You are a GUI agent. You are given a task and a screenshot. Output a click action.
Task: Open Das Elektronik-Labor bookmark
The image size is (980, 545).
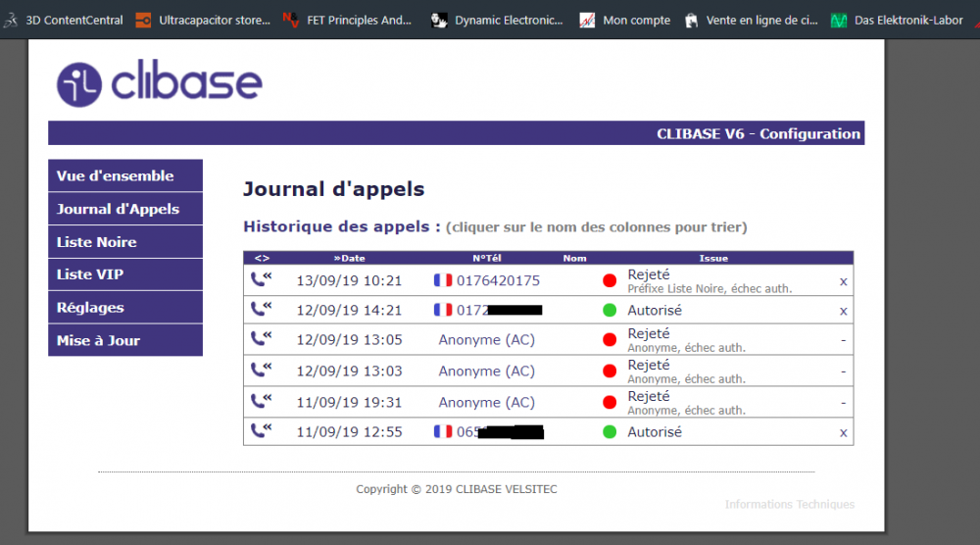pyautogui.click(x=897, y=20)
